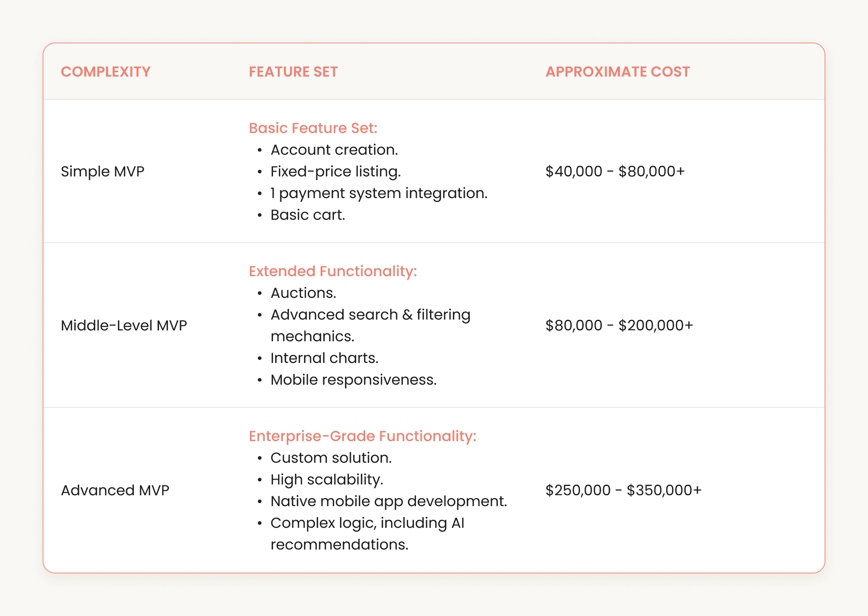Click the Fixed-price listing bullet item
The image size is (868, 616).
click(335, 172)
